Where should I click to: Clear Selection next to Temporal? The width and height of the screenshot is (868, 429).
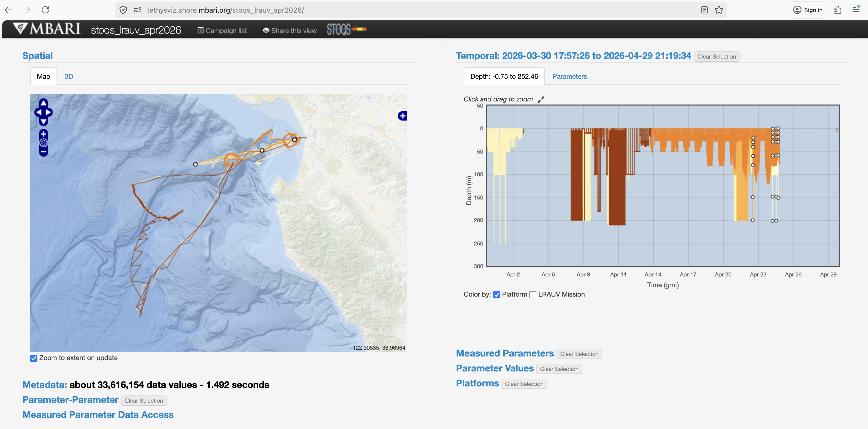(716, 57)
